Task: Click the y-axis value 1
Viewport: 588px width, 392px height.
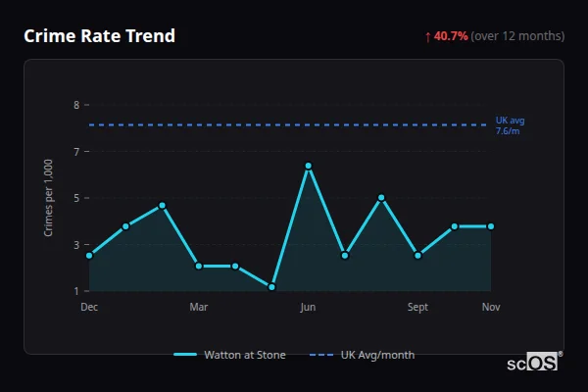Action: [x=76, y=291]
